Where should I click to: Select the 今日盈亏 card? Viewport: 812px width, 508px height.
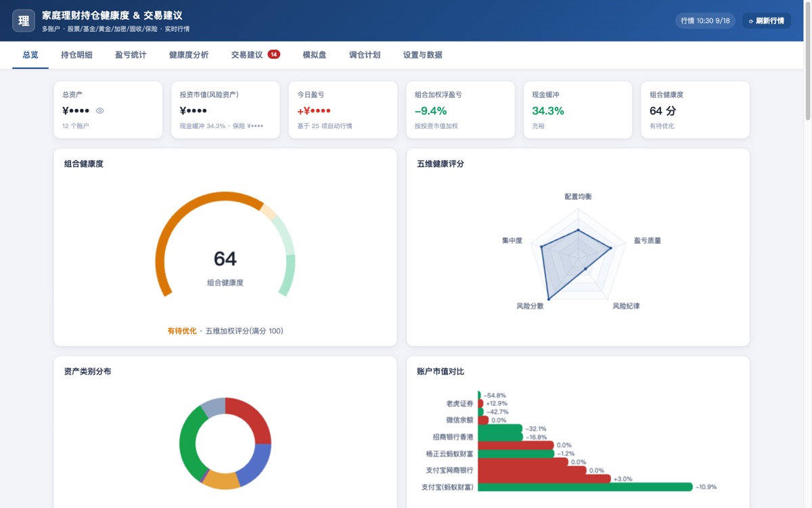pyautogui.click(x=343, y=110)
